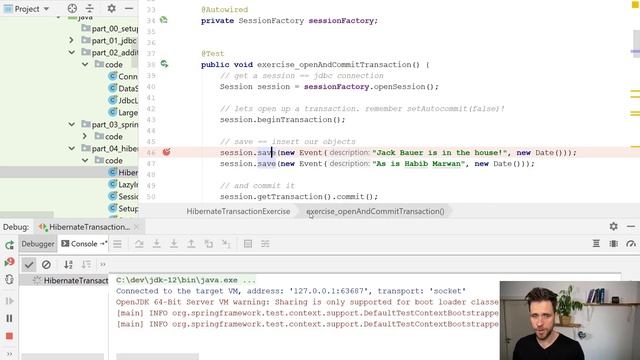This screenshot has height=360, width=640.
Task: Click the Drop Frame icon
Action: [x=209, y=244]
